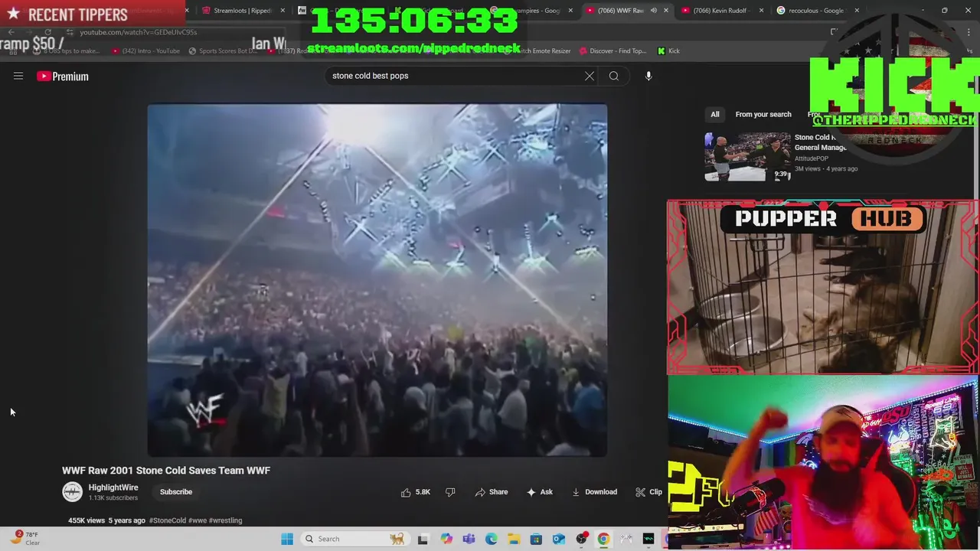Close the Kevin Rudolf tab
Image resolution: width=980 pixels, height=551 pixels.
click(762, 11)
